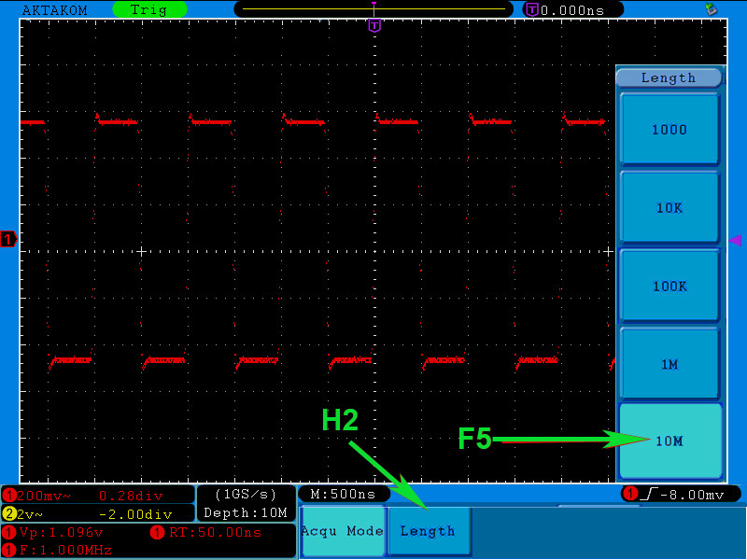Click the horizontal trigger position readout 0.000ns
This screenshot has width=747, height=560.
coord(572,10)
